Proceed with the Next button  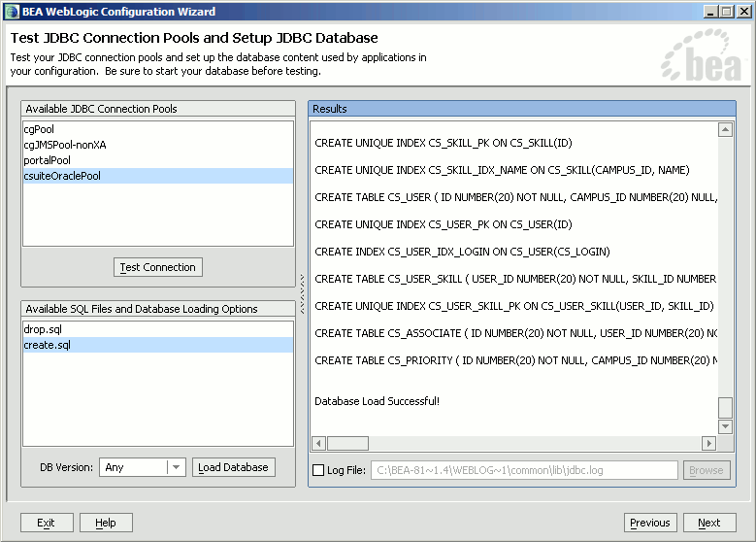tap(709, 523)
